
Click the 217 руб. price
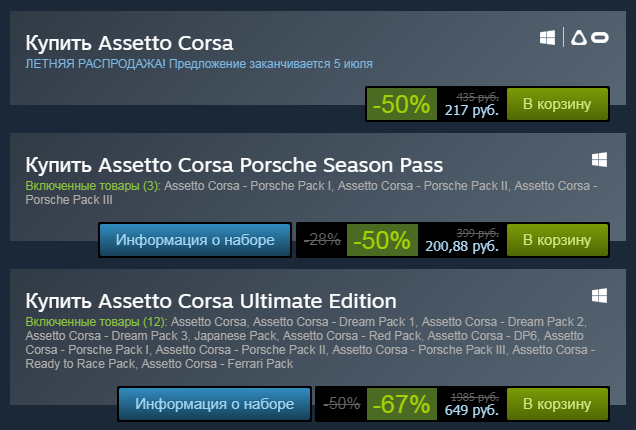(471, 109)
